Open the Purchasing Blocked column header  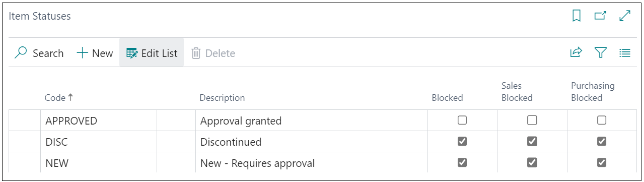pyautogui.click(x=593, y=92)
